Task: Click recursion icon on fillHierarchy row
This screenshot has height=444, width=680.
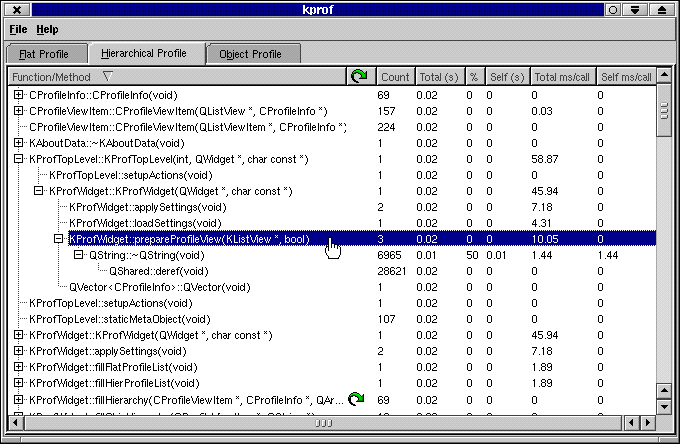Action: (356, 399)
